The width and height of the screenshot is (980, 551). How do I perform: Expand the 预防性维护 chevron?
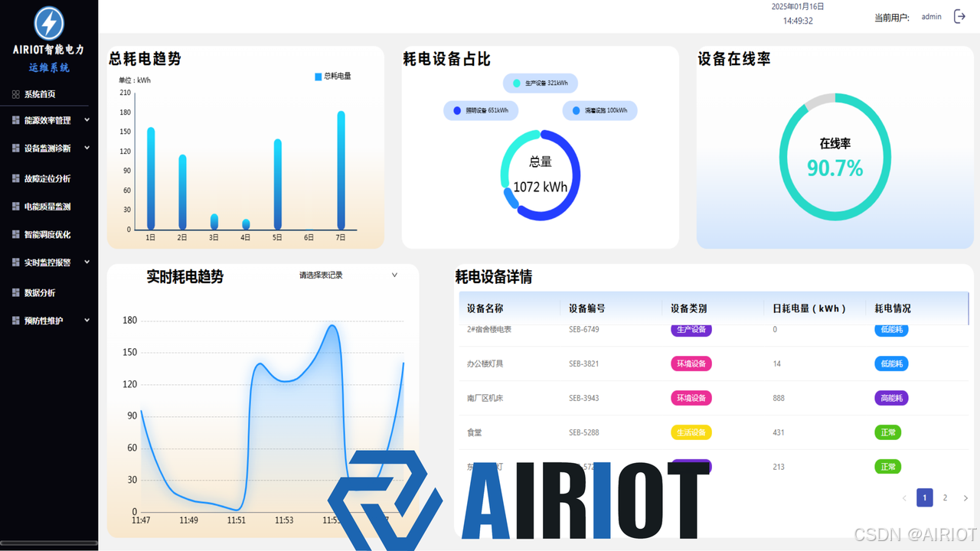(87, 321)
